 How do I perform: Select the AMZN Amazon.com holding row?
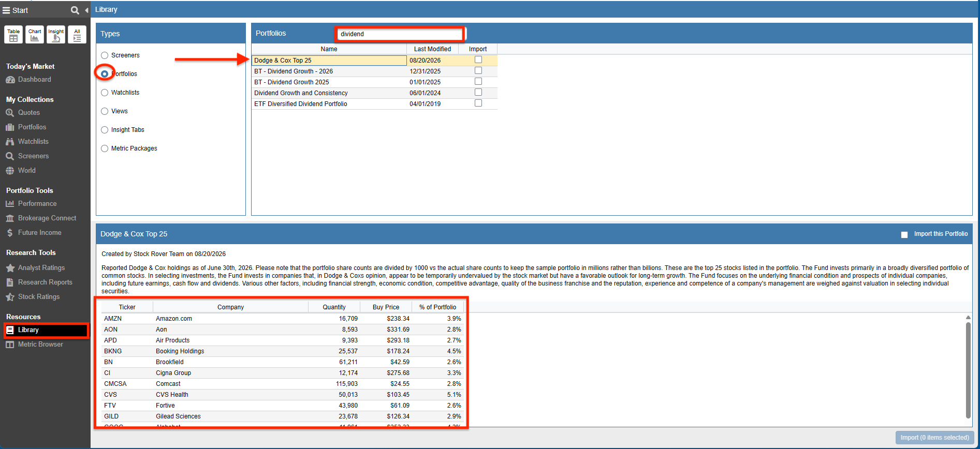pyautogui.click(x=283, y=319)
